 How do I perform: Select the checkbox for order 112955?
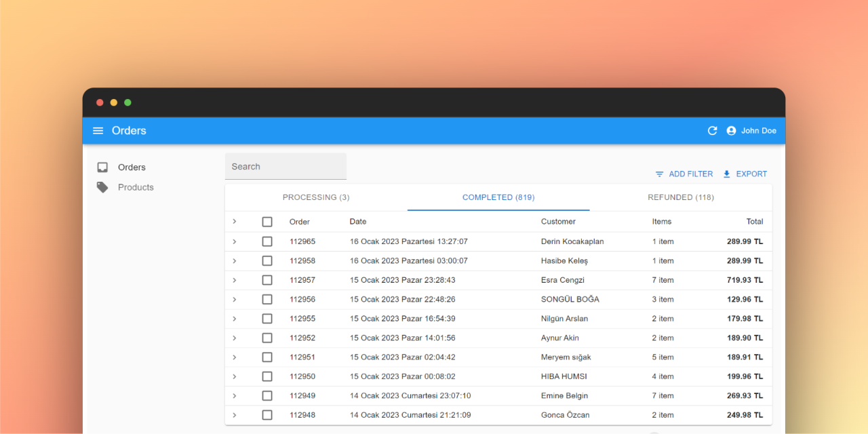coord(267,319)
